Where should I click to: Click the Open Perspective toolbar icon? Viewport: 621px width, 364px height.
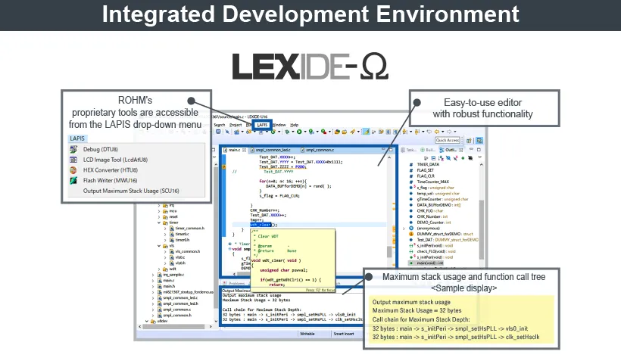click(469, 141)
